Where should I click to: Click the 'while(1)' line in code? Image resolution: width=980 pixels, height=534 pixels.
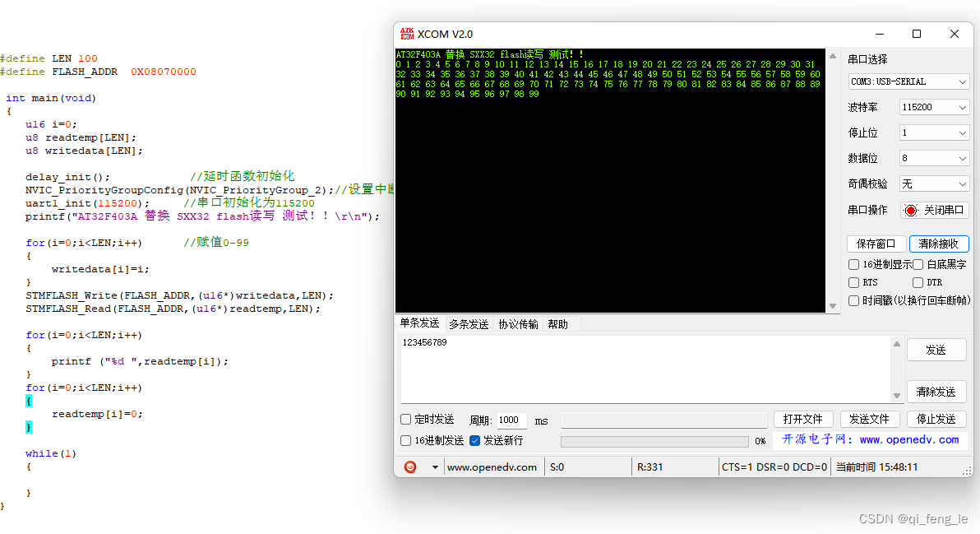coord(51,453)
